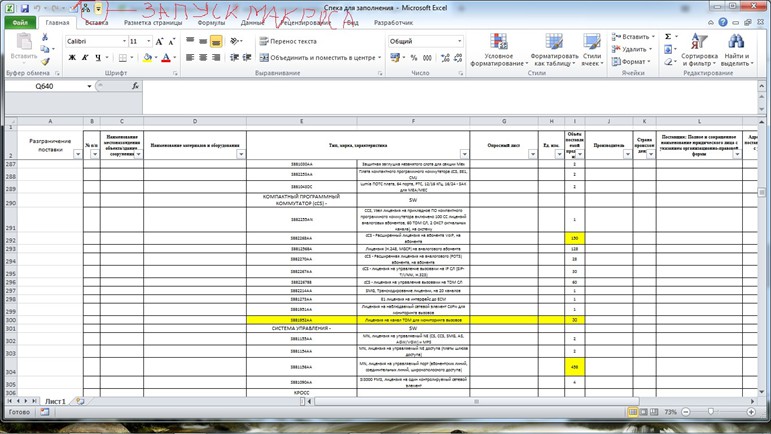The image size is (771, 434).
Task: Click the Increase Font Size icon
Action: click(x=159, y=41)
